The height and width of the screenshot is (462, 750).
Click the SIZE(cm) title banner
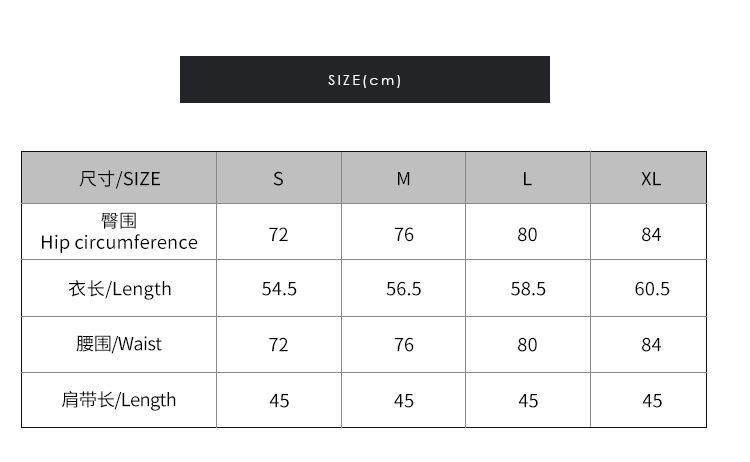pos(364,80)
